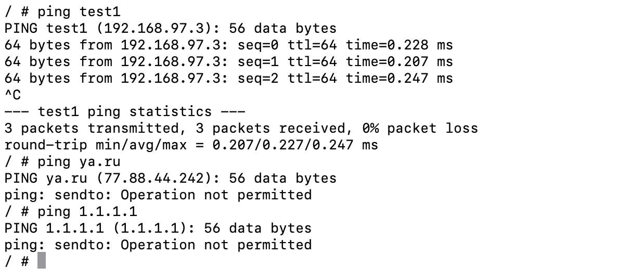Click the ^C interrupt characters
644x279 pixels.
(12, 95)
